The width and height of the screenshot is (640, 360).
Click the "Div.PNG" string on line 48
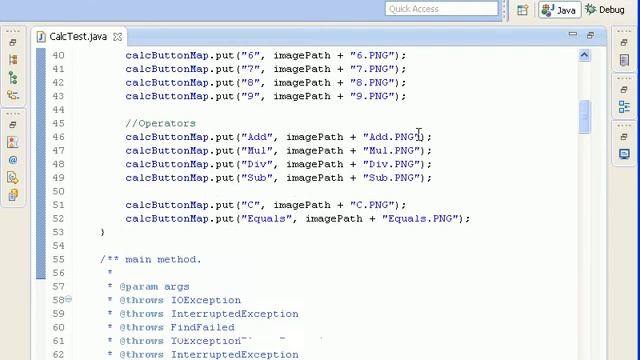pyautogui.click(x=391, y=164)
